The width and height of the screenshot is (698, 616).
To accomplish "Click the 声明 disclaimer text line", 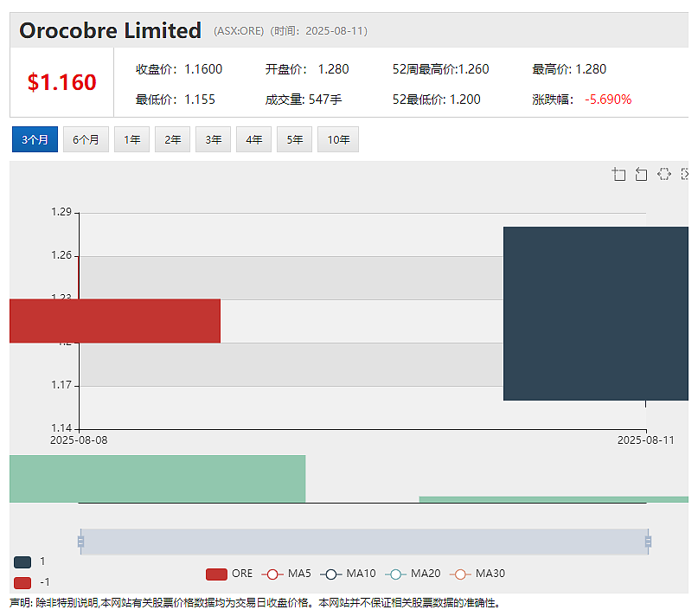I will click(257, 603).
